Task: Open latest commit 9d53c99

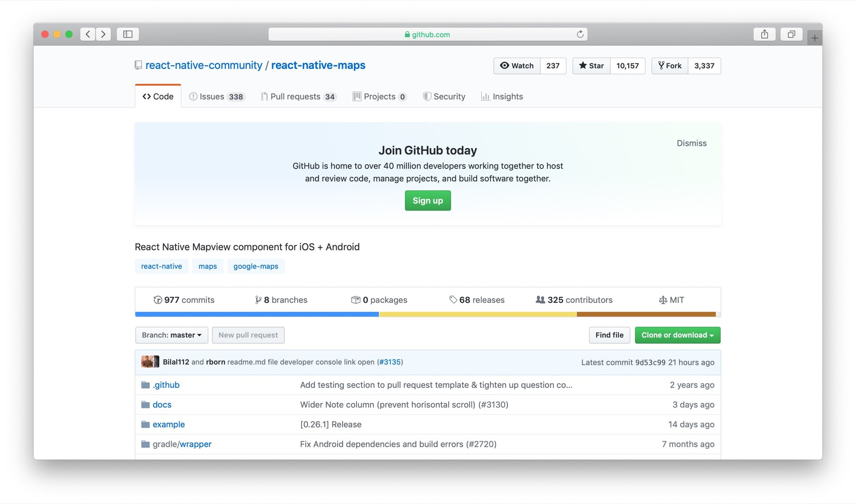Action: [650, 362]
